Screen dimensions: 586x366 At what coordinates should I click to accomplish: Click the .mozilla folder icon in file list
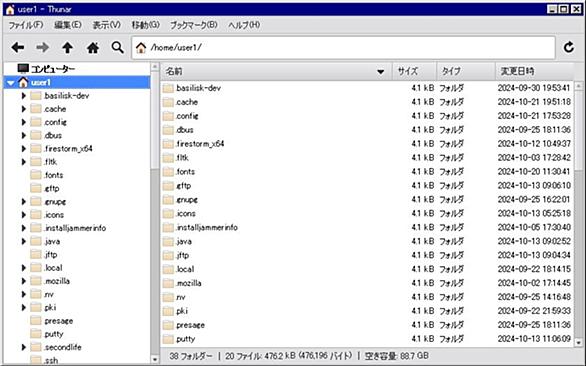coord(168,283)
